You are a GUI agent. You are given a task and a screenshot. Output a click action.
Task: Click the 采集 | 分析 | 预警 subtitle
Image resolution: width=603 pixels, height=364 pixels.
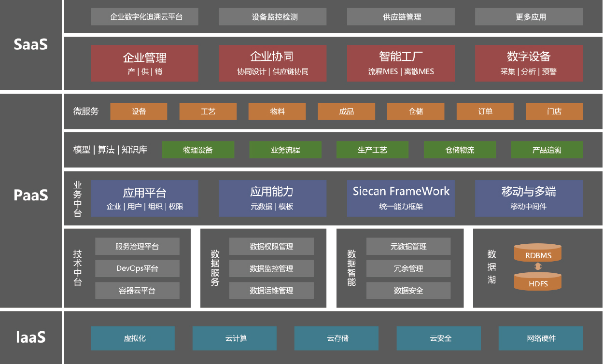tap(529, 72)
